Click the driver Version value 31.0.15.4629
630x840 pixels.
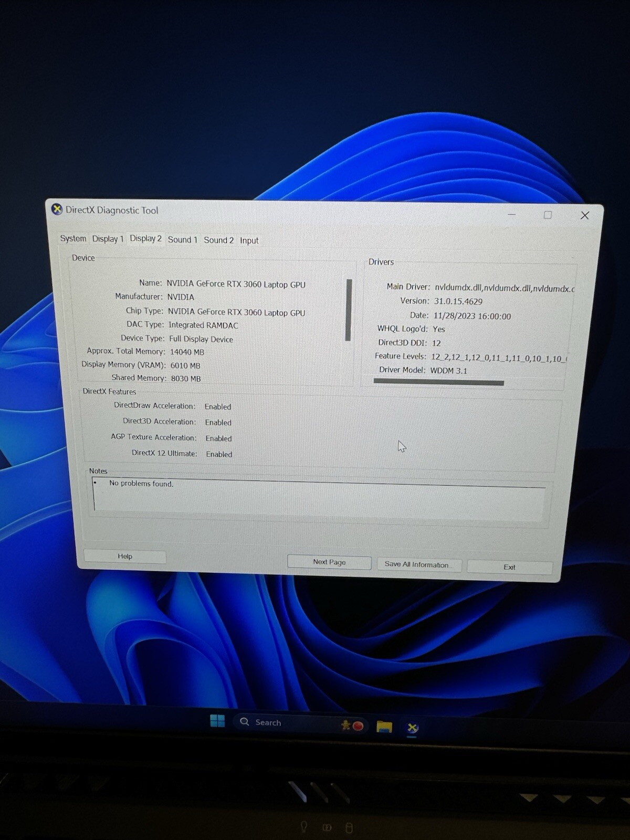458,301
